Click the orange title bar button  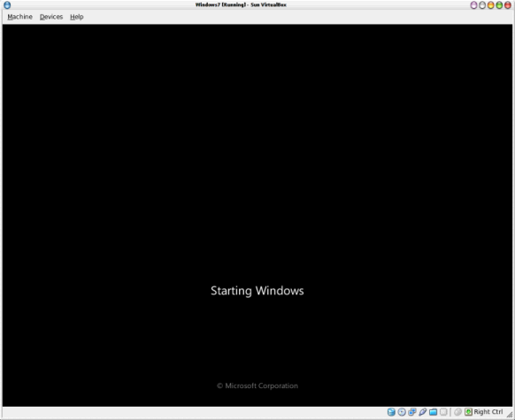491,5
